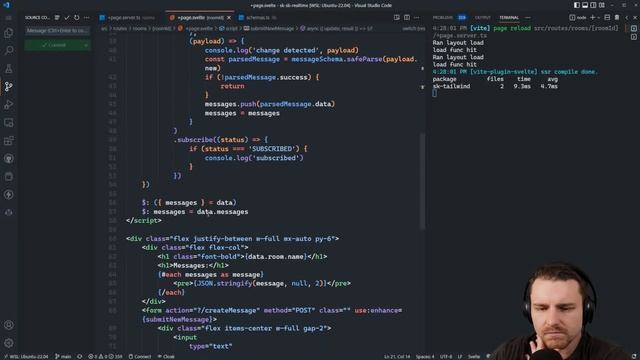Open source control more actions menu
The image size is (640, 360).
(86, 18)
